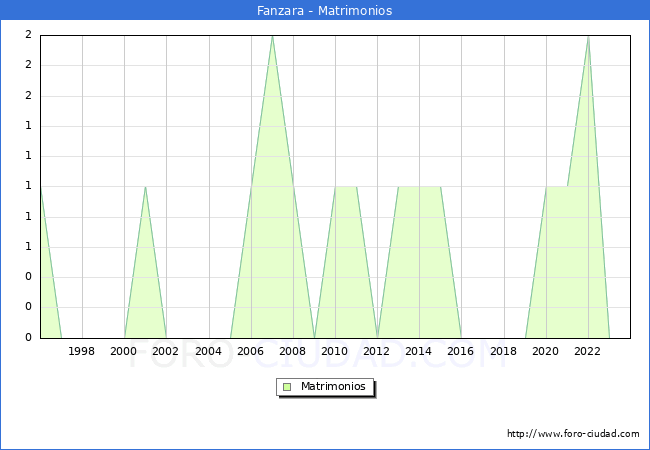Click the 2014 x-axis year label
650x450 pixels.
pyautogui.click(x=419, y=351)
